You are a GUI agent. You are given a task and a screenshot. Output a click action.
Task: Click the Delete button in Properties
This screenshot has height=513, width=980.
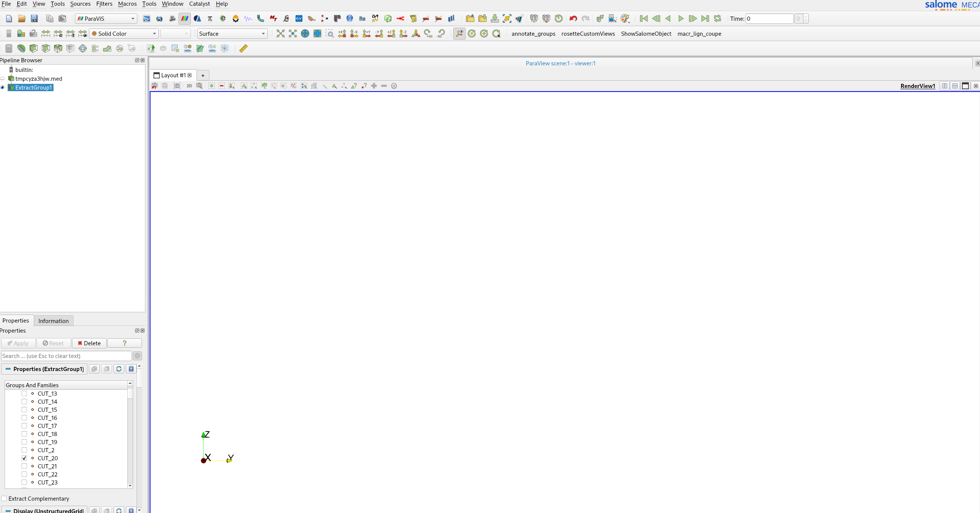pyautogui.click(x=89, y=343)
